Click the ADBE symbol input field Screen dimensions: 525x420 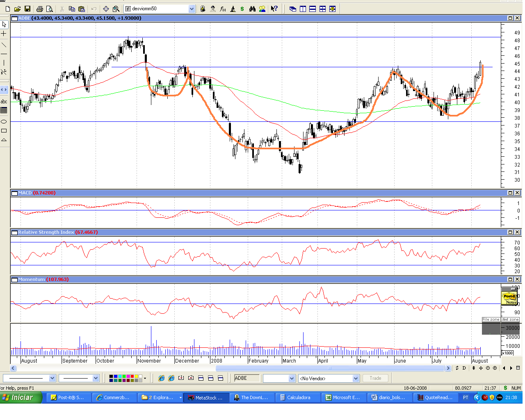tap(247, 378)
